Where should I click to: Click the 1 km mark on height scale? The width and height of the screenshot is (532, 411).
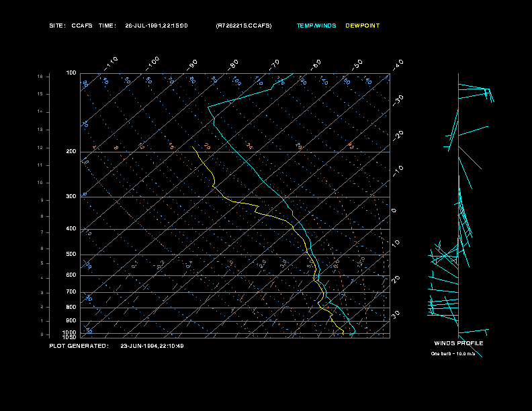(42, 321)
